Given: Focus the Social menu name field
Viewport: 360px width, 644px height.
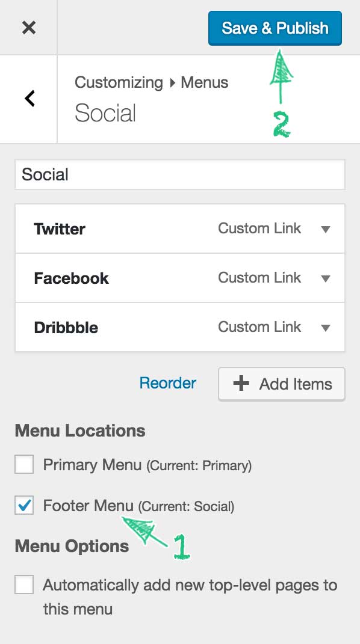Looking at the screenshot, I should [180, 174].
